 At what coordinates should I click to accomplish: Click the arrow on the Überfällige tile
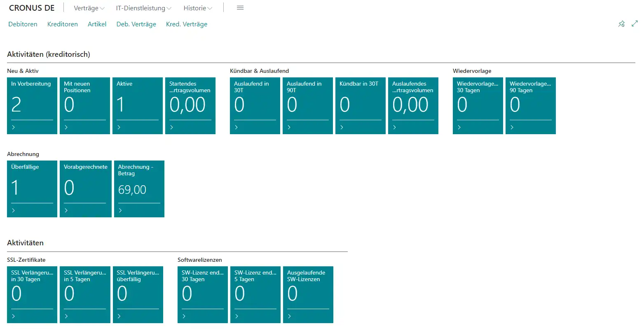pos(14,210)
